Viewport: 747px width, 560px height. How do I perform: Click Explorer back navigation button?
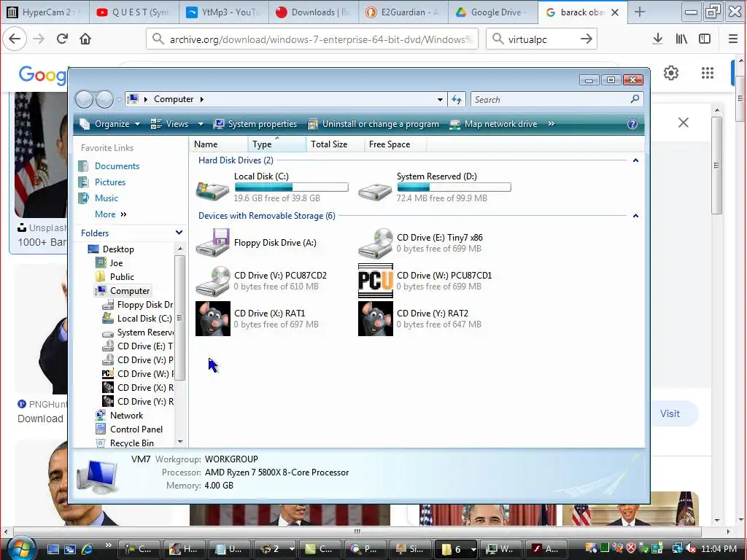click(x=84, y=99)
